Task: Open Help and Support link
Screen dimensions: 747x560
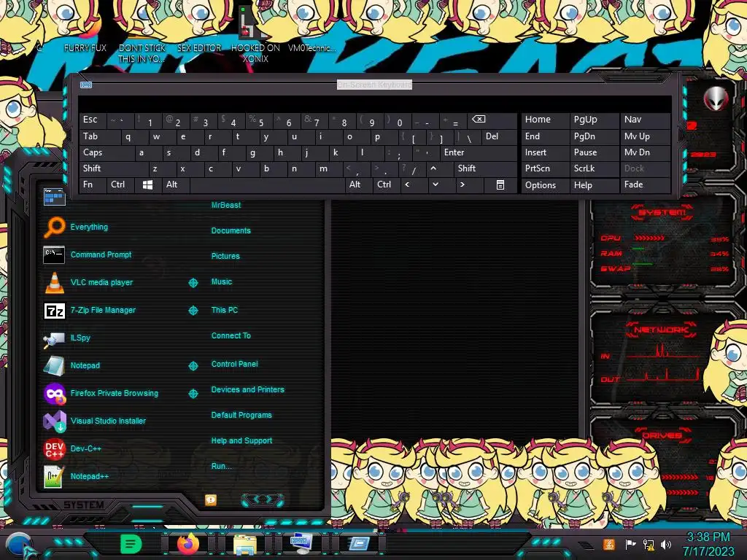Action: click(x=241, y=441)
